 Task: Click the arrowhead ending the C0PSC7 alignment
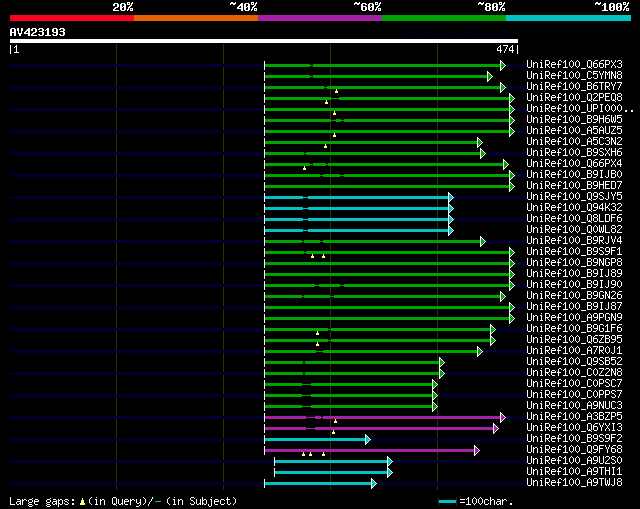[x=435, y=385]
